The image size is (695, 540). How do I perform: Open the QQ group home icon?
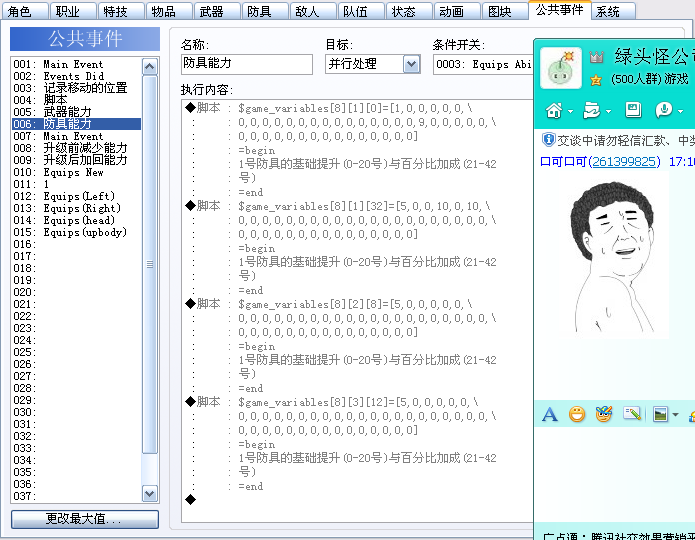554,110
